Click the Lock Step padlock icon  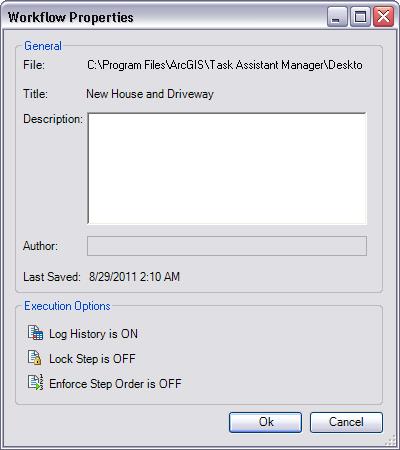(35, 358)
